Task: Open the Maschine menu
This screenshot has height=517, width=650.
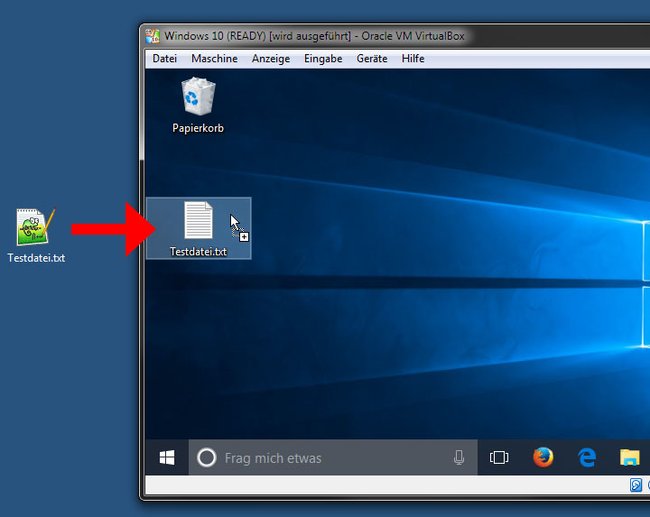Action: click(x=214, y=58)
